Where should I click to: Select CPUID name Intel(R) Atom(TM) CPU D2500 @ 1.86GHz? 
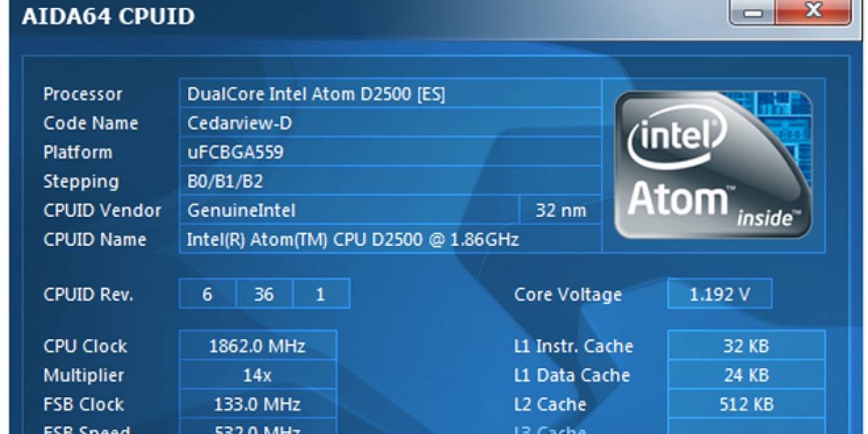click(391, 239)
